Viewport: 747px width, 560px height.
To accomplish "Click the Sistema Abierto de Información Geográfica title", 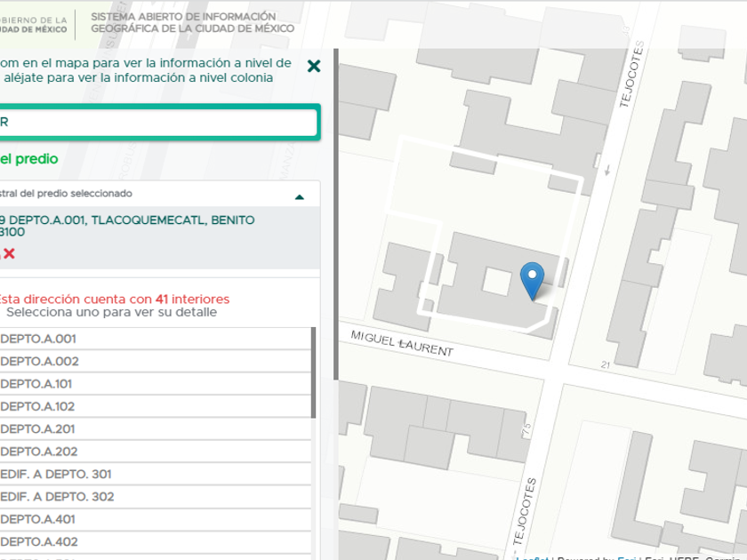I will (192, 22).
